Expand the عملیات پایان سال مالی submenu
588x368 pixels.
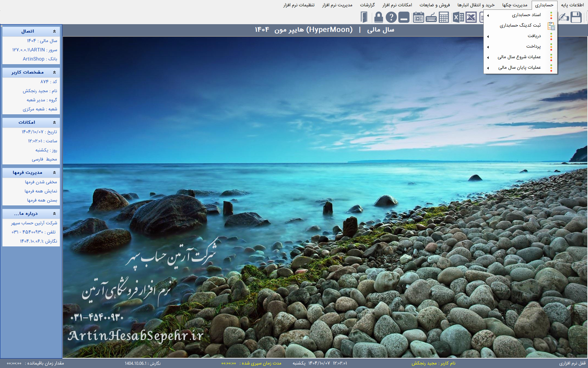(519, 67)
